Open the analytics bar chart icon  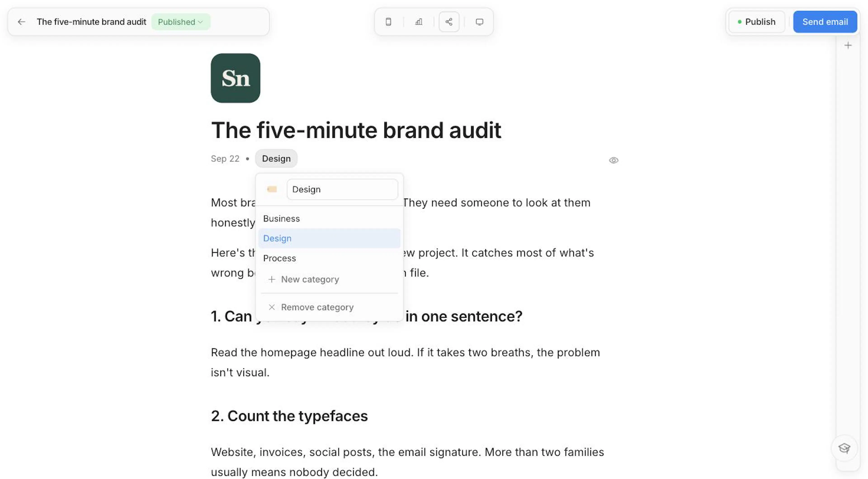(418, 22)
